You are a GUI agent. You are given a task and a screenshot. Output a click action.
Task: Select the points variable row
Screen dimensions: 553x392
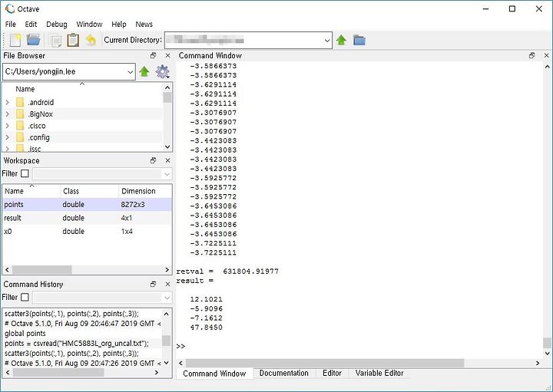87,205
